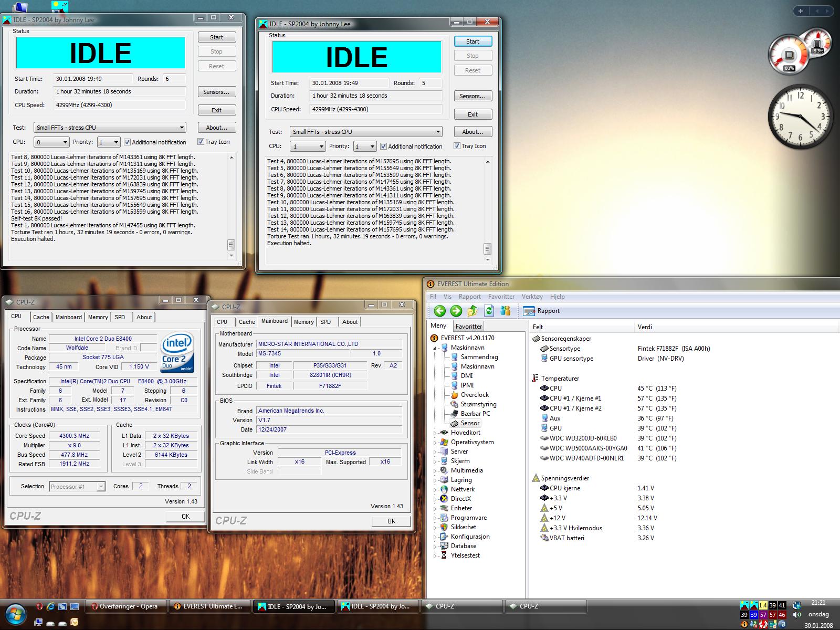Image resolution: width=840 pixels, height=630 pixels.
Task: Click OK in the right CPU-Z Mainboard window
Action: [x=391, y=521]
